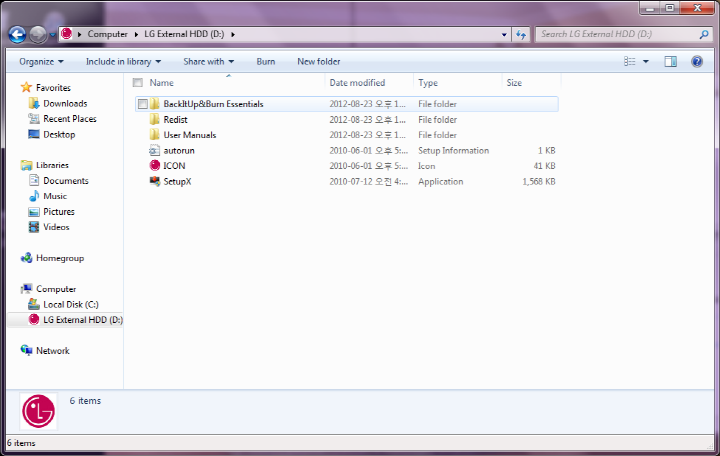Open the Share with menu
Image resolution: width=720 pixels, height=456 pixels.
point(208,62)
